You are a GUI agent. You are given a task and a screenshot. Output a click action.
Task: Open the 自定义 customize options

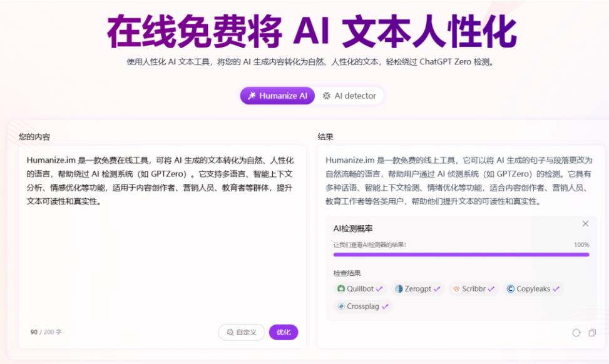pos(242,332)
